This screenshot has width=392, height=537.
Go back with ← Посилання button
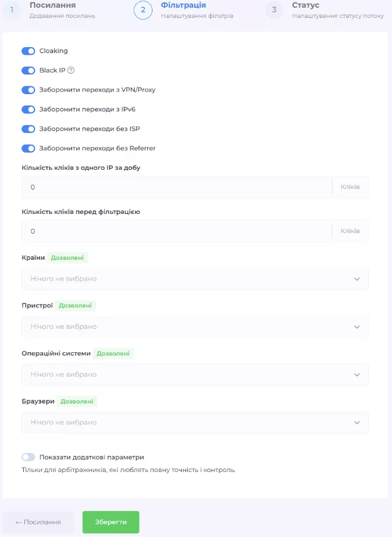pyautogui.click(x=38, y=522)
